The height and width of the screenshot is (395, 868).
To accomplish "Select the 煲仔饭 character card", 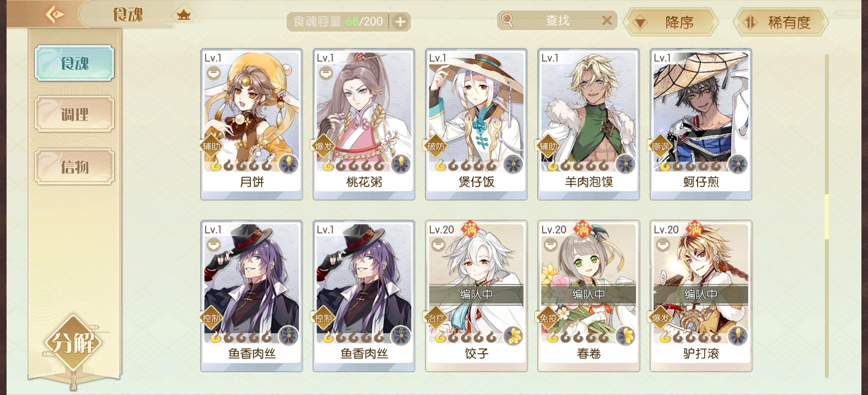I will [476, 124].
